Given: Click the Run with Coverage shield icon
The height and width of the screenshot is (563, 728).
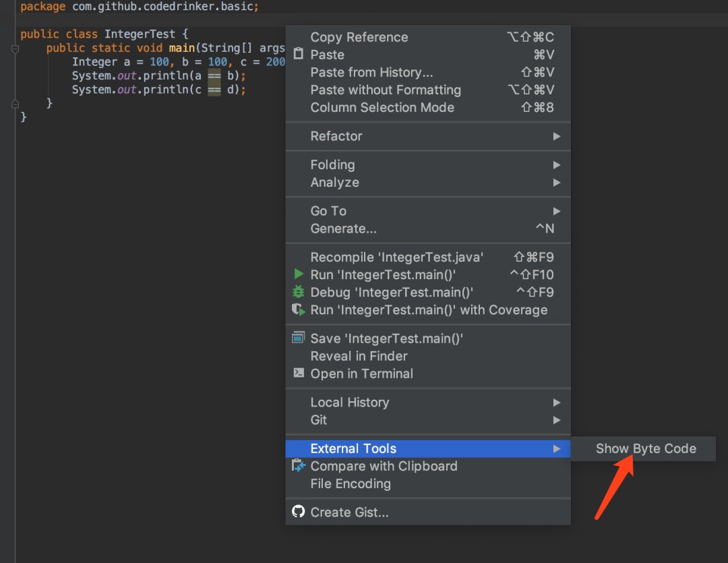Looking at the screenshot, I should [299, 309].
